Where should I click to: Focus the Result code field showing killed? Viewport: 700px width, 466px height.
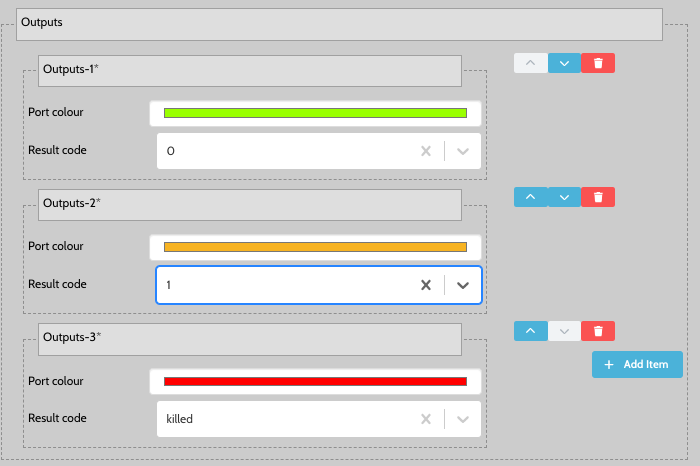tap(285, 419)
